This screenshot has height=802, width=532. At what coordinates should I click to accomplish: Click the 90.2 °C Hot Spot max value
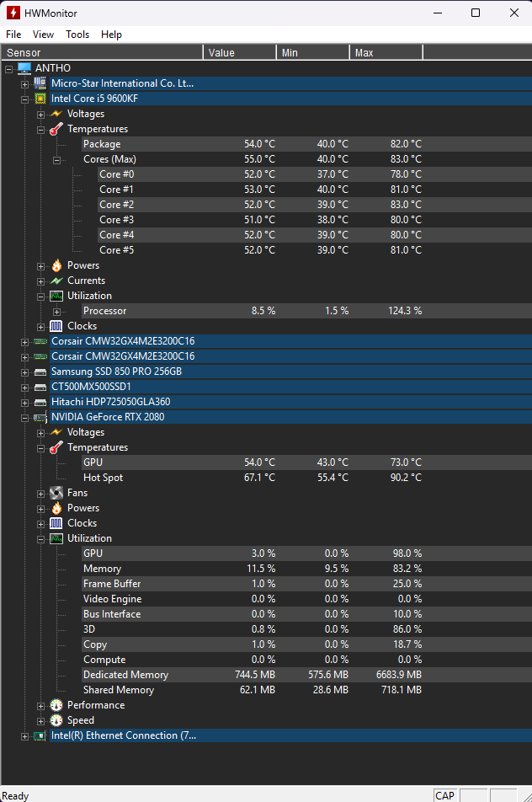(406, 478)
